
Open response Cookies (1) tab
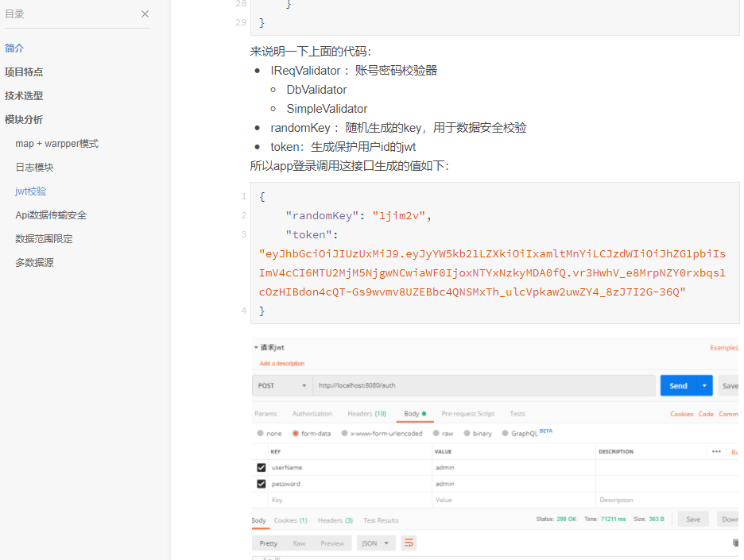coord(290,520)
